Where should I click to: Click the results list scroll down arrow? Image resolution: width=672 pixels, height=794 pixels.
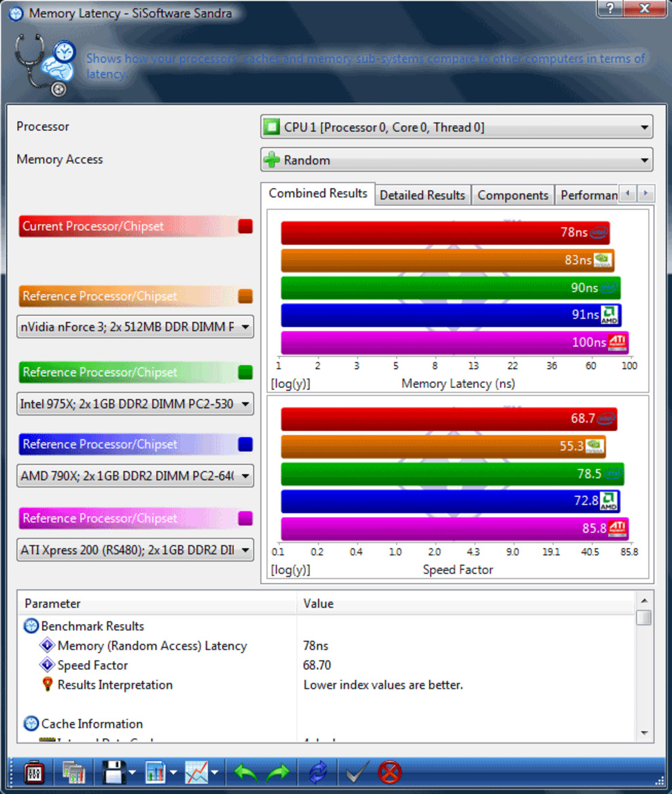click(x=644, y=733)
